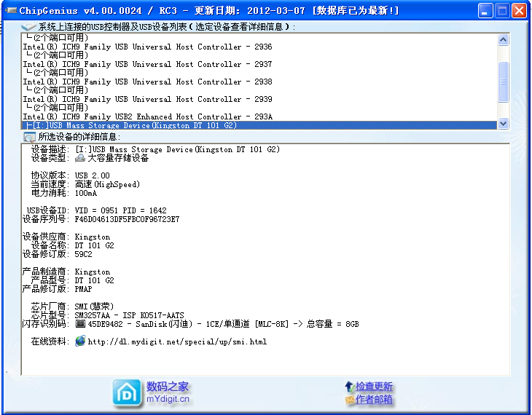Click the device list scroll up arrow
Viewport: 532px width, 415px height.
(503, 39)
